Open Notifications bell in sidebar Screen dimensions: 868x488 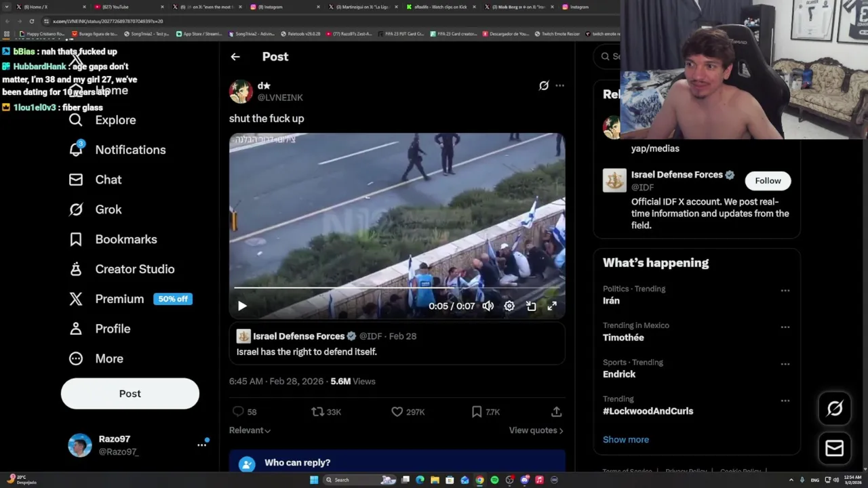pyautogui.click(x=117, y=150)
